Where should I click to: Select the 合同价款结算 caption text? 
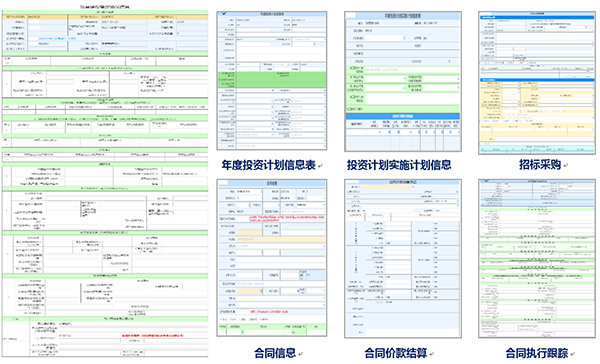396,353
